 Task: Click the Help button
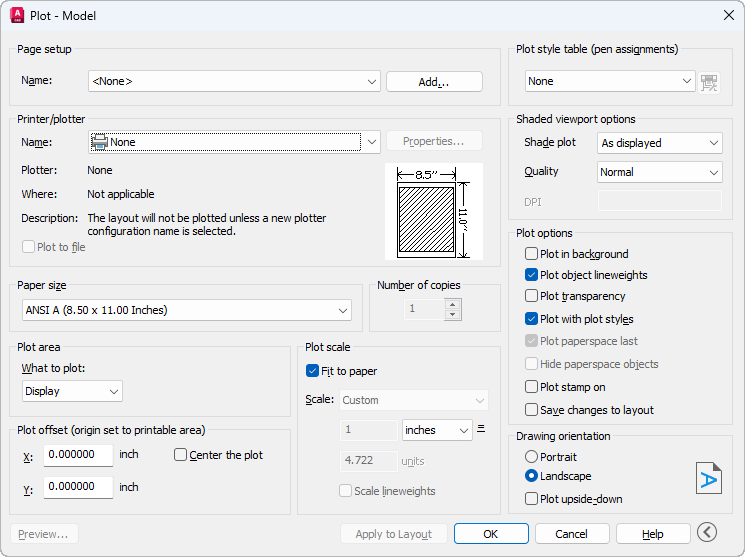coord(653,534)
